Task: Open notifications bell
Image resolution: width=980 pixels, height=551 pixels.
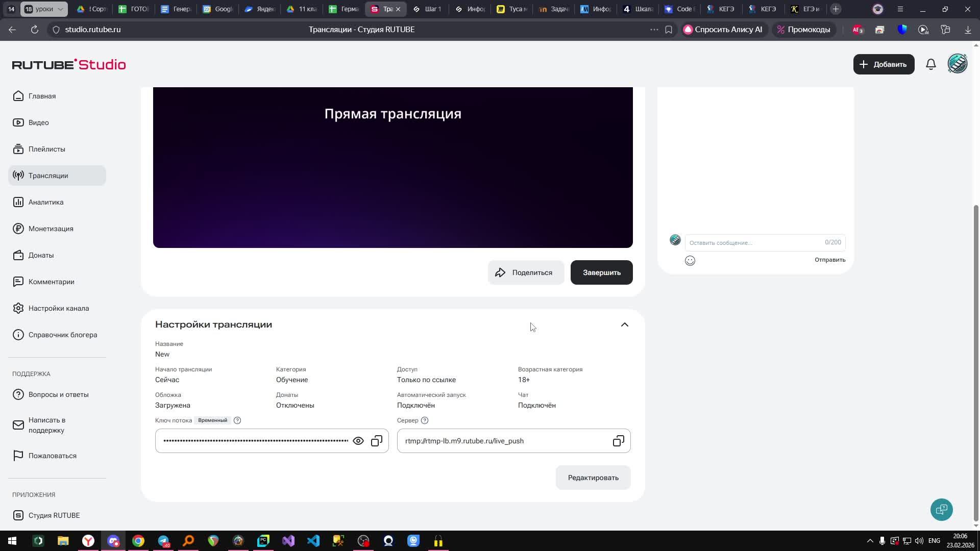Action: (x=931, y=64)
